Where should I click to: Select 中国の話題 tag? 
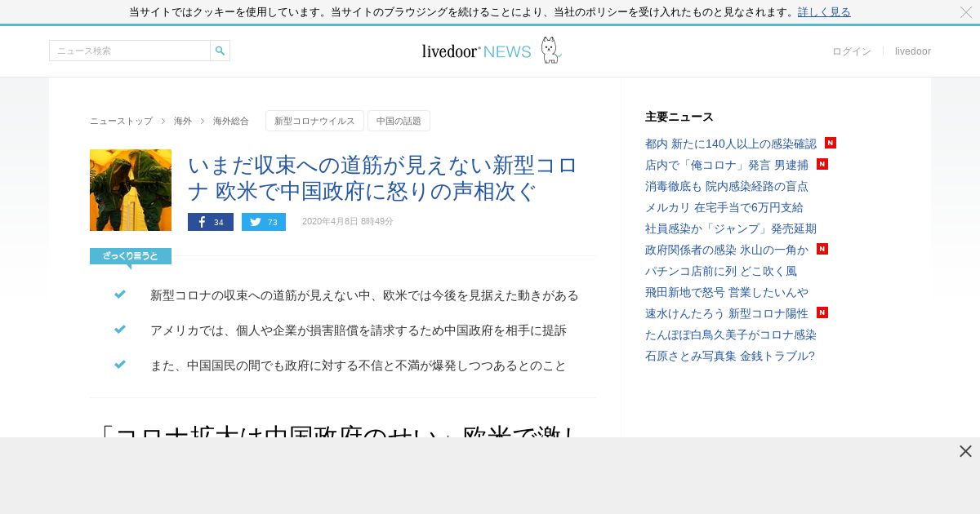click(x=399, y=121)
